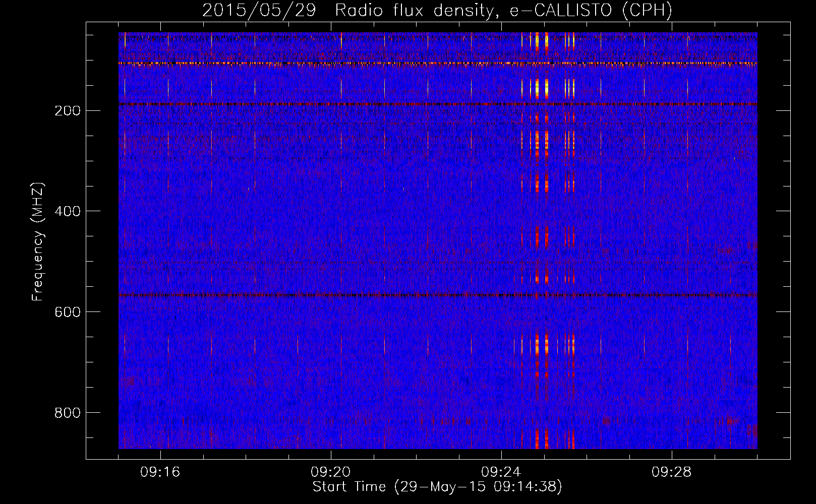
Task: Select the 400 frequency tick label
Action: pyautogui.click(x=68, y=211)
